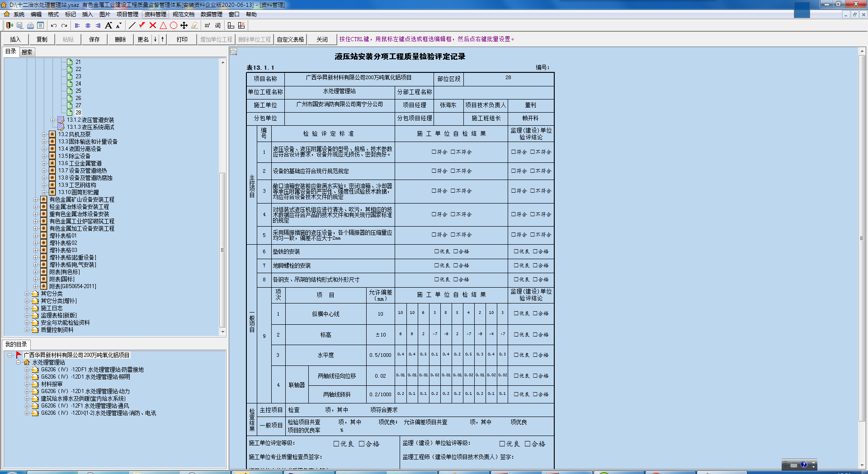Screen dimensions: 868x474
Task: Click the exit door icon
Action: (x=9, y=26)
